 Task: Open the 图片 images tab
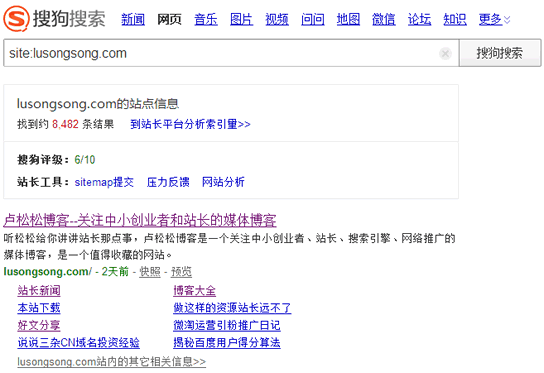point(241,19)
